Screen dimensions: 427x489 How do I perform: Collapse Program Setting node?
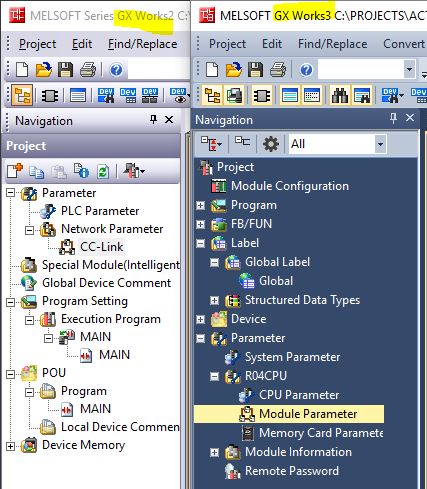[10, 301]
